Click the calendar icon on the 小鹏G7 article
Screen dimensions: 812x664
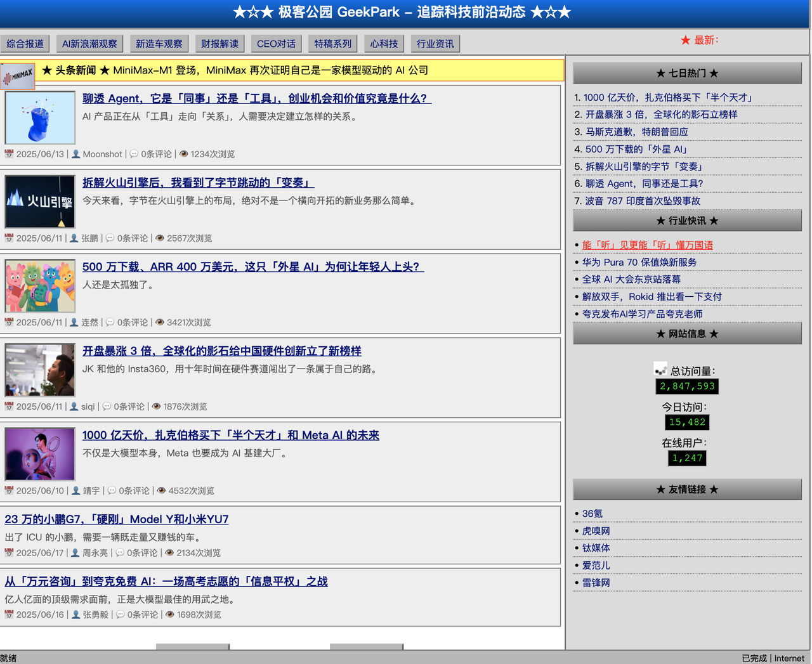click(x=9, y=552)
